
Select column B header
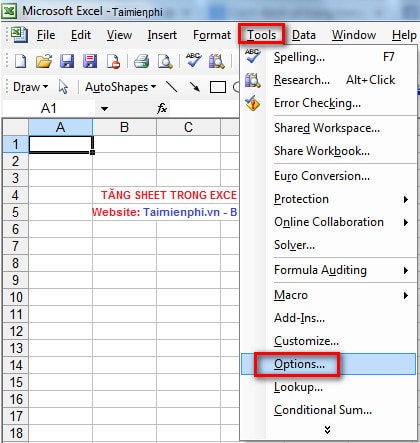coord(124,127)
